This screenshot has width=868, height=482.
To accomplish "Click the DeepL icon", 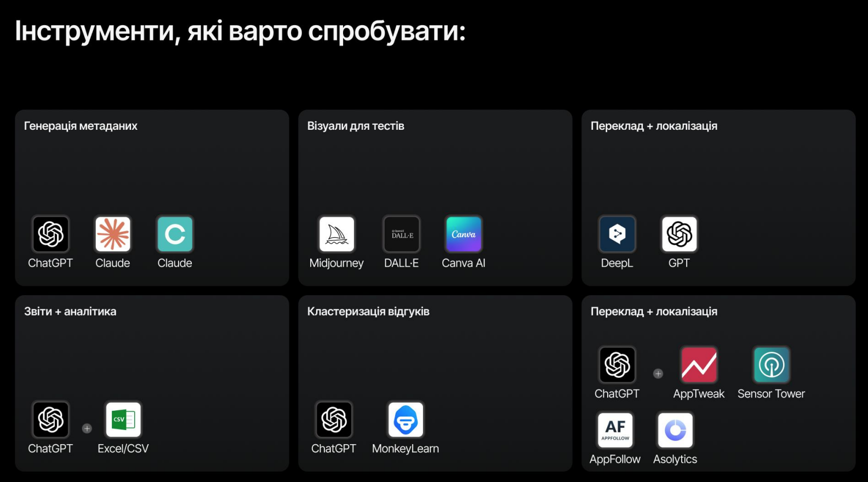I will pyautogui.click(x=617, y=234).
